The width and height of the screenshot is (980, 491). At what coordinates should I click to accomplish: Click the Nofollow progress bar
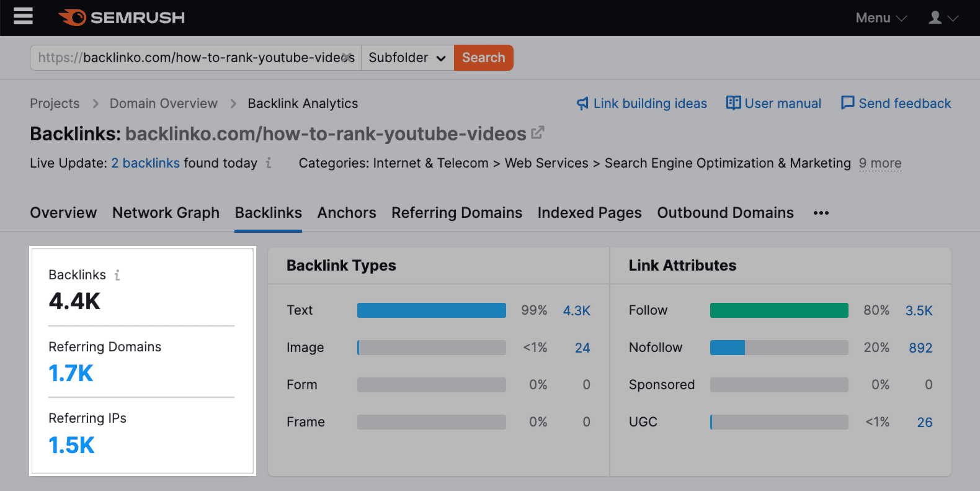pyautogui.click(x=779, y=348)
